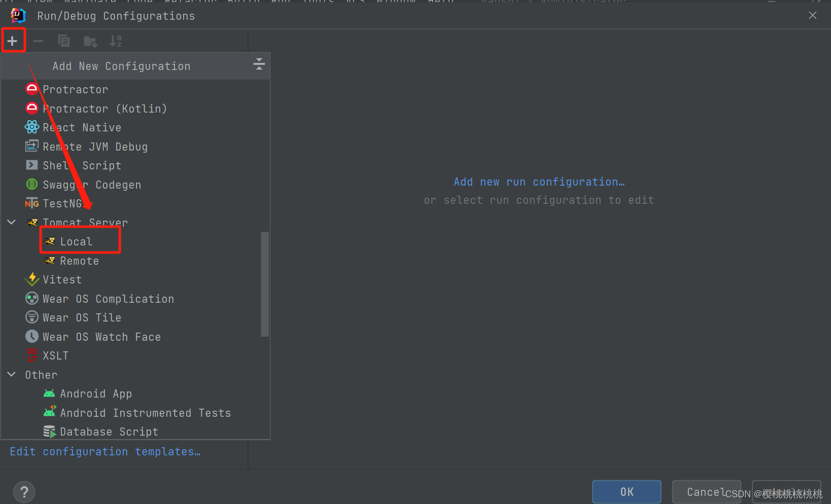The image size is (831, 504).
Task: Click the Shell Script terminal icon
Action: tap(32, 165)
